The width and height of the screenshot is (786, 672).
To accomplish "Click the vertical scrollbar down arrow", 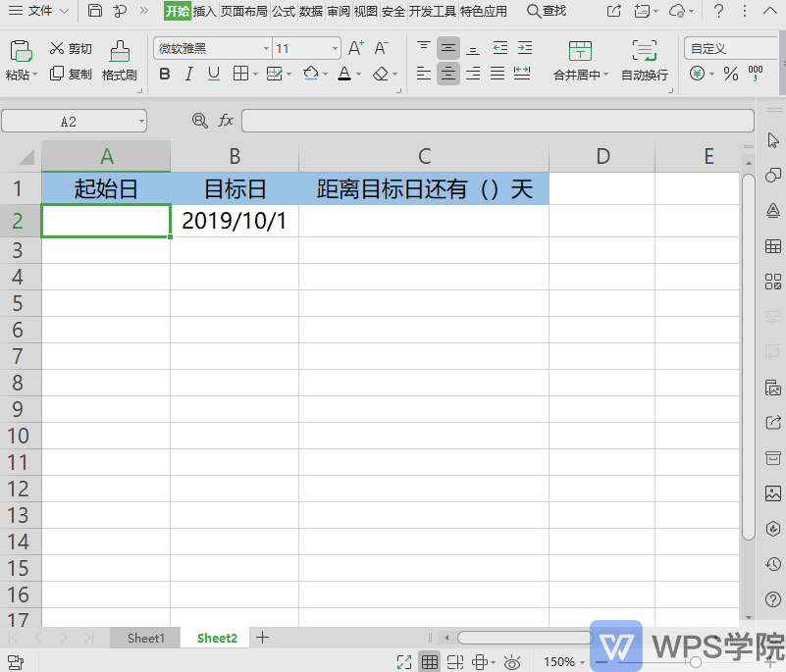I will click(x=749, y=617).
